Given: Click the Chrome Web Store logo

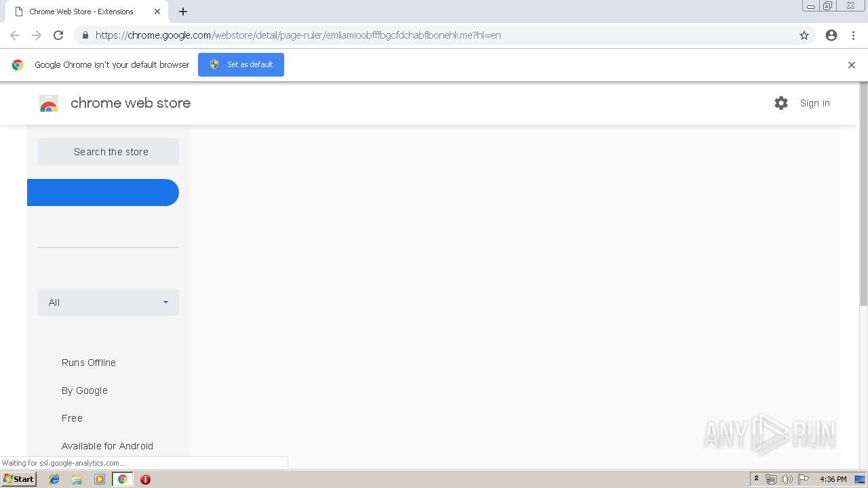Looking at the screenshot, I should [49, 103].
